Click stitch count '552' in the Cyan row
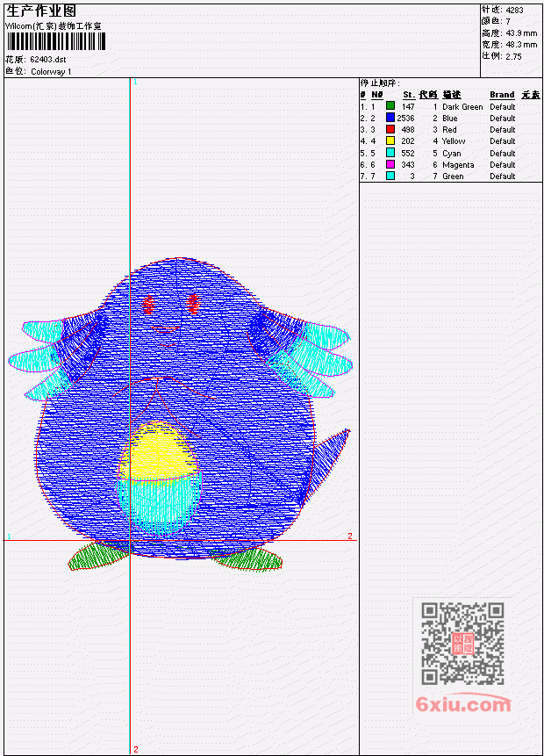The height and width of the screenshot is (756, 544). tap(408, 154)
